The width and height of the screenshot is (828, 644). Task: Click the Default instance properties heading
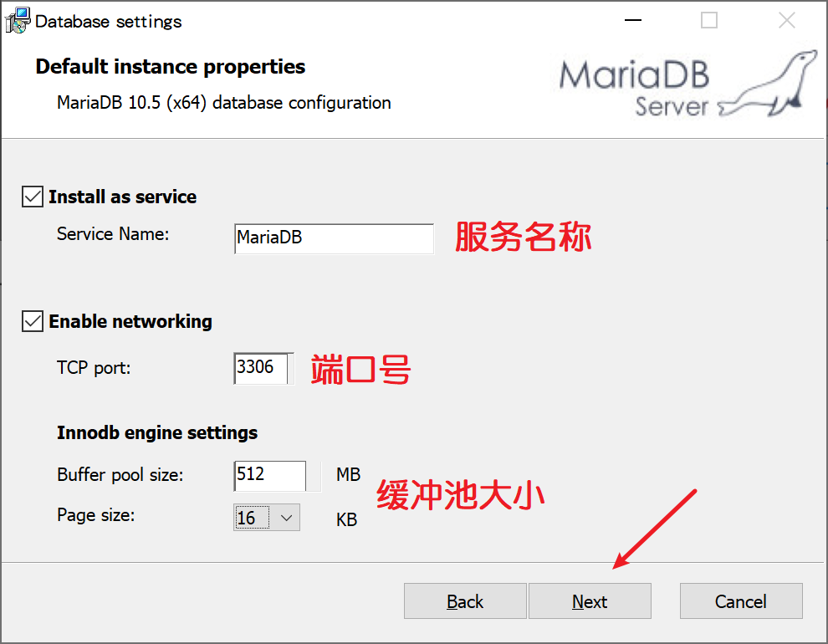pos(170,67)
